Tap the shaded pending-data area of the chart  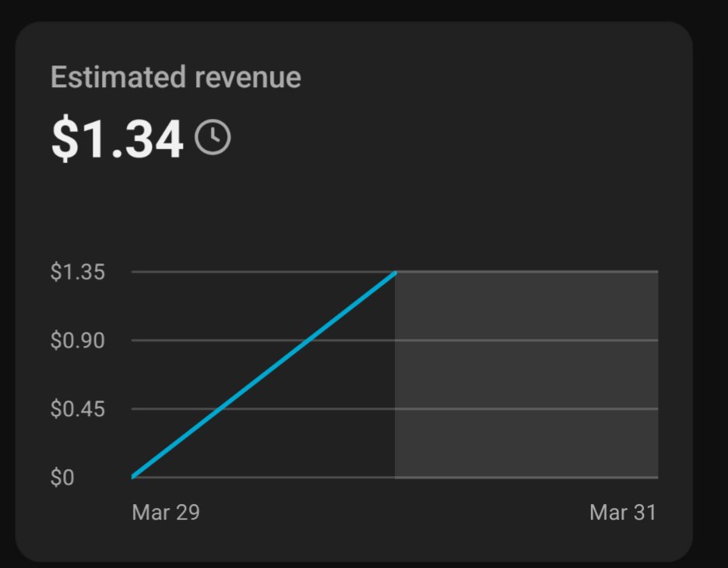point(526,374)
